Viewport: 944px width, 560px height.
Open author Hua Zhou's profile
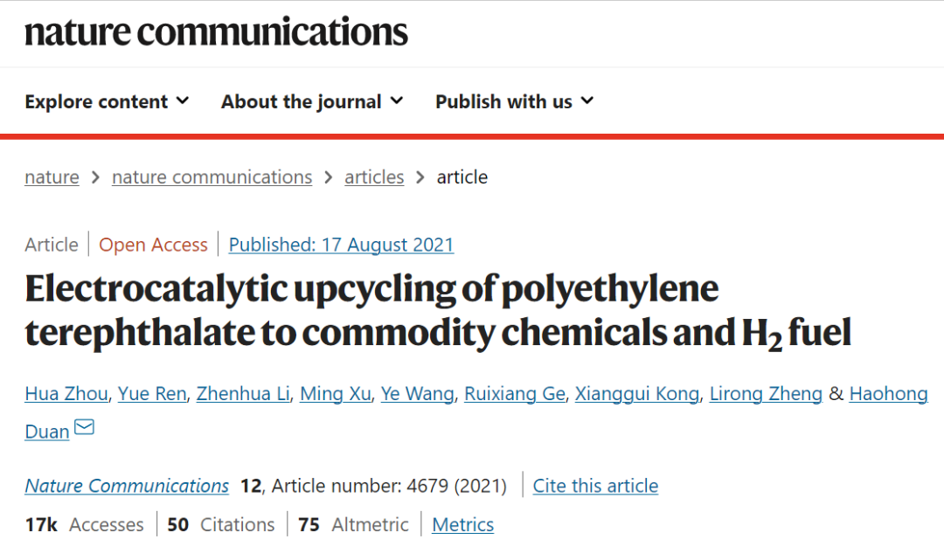[67, 394]
